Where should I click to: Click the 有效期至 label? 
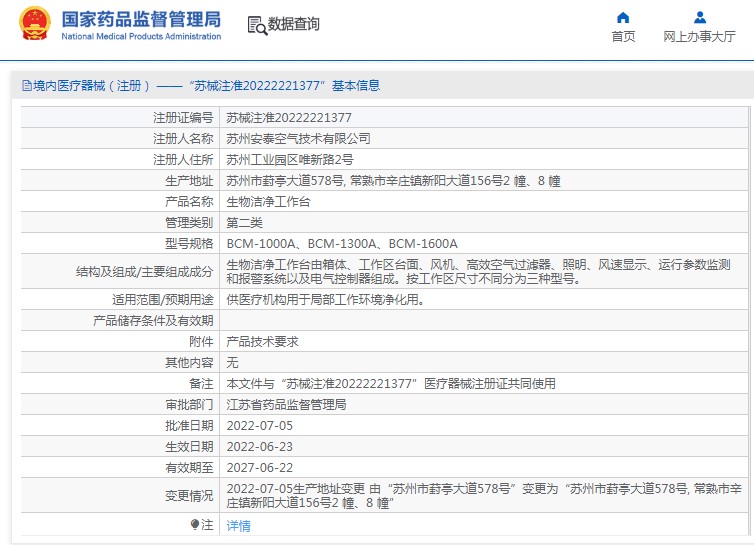point(189,468)
